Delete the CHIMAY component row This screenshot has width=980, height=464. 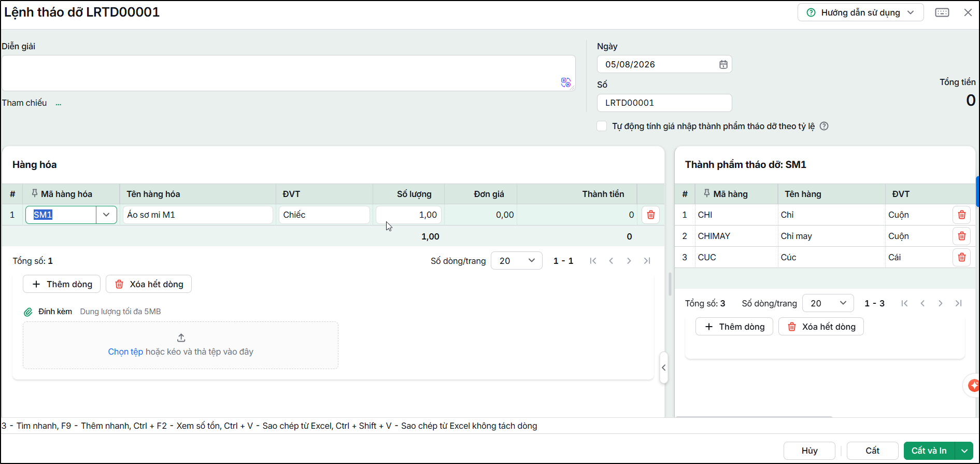point(961,236)
